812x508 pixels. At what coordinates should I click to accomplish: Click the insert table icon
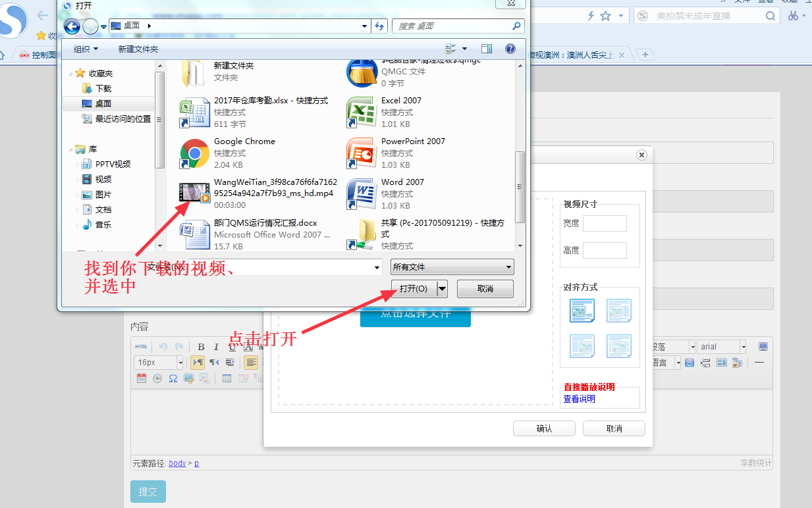click(227, 378)
